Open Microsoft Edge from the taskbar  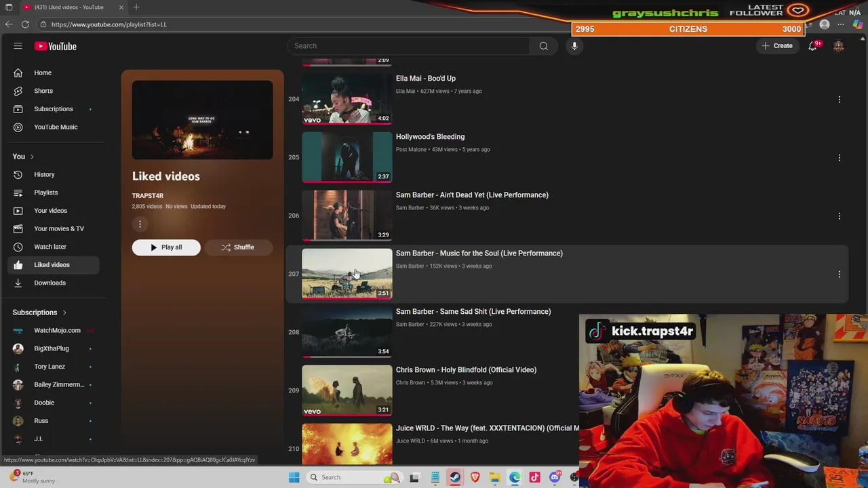coord(515,477)
